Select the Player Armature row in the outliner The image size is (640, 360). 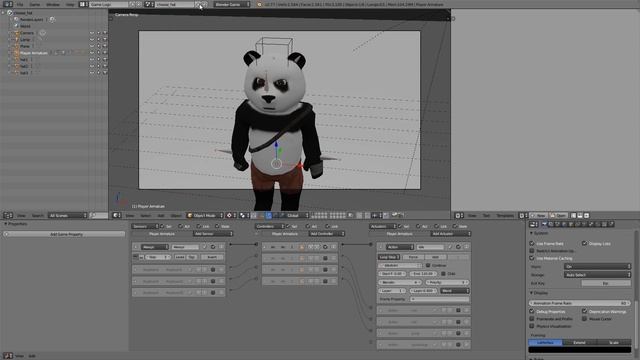click(33, 53)
